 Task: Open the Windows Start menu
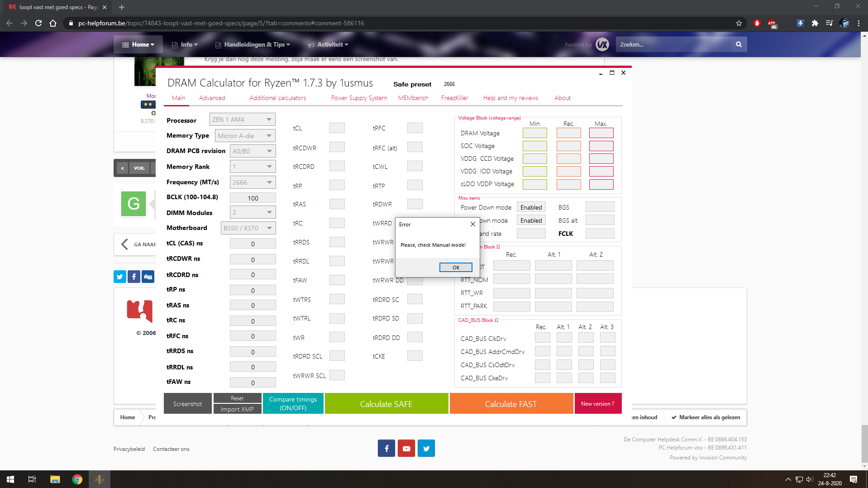(10, 479)
